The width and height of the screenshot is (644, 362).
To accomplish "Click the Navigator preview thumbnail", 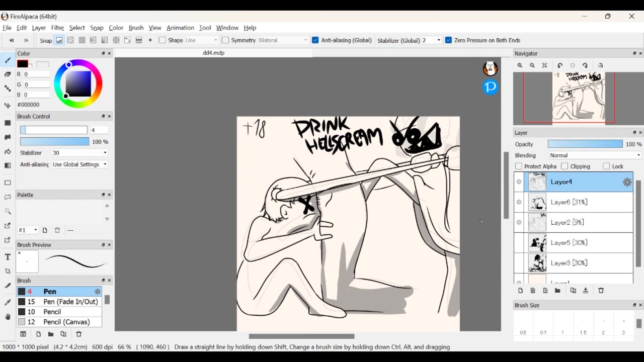I will [x=579, y=98].
